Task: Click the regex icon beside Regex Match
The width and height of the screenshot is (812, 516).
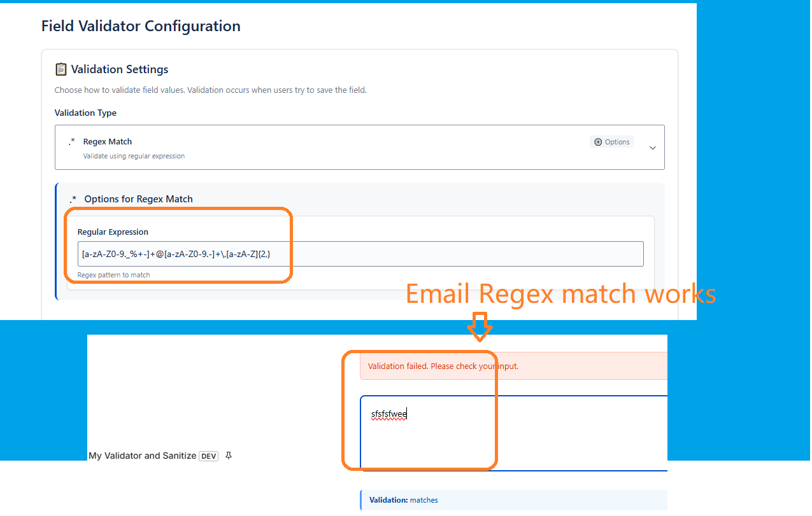Action: pyautogui.click(x=72, y=142)
